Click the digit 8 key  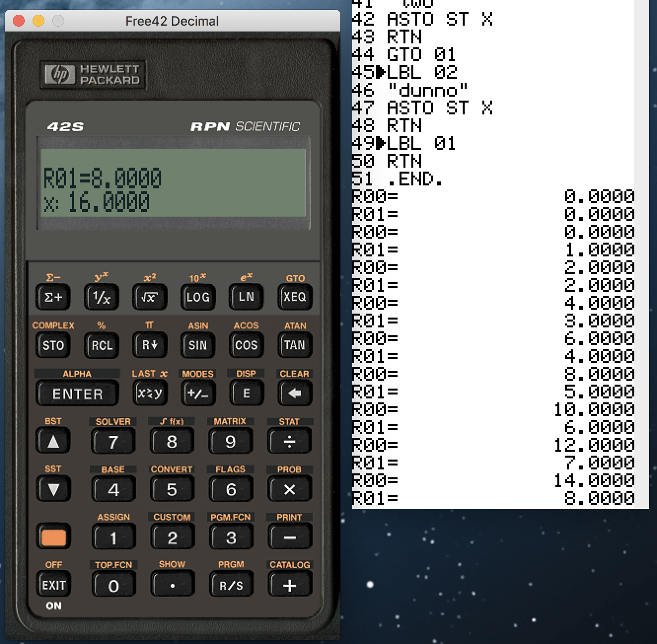click(x=172, y=441)
